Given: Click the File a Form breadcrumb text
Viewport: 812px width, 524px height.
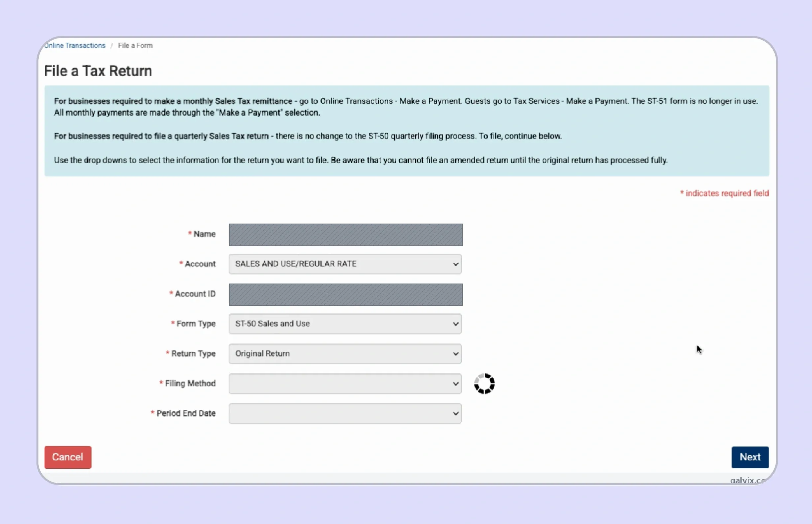Looking at the screenshot, I should pyautogui.click(x=135, y=46).
